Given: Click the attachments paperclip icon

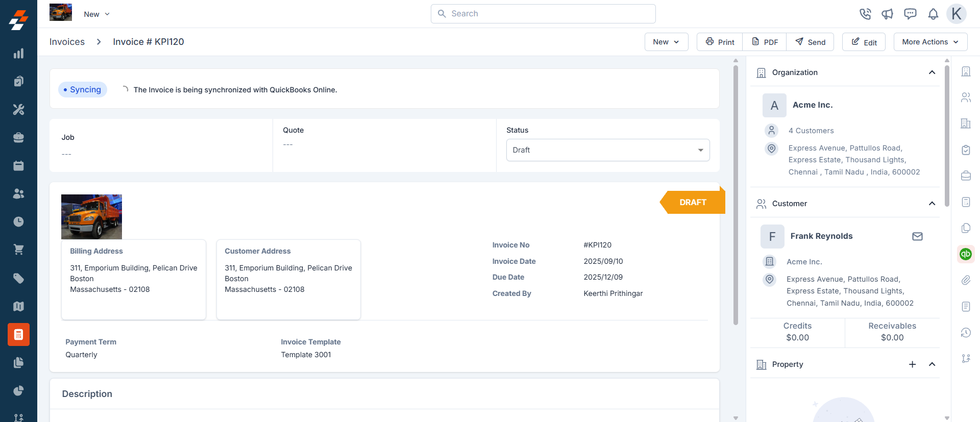Looking at the screenshot, I should click(965, 280).
